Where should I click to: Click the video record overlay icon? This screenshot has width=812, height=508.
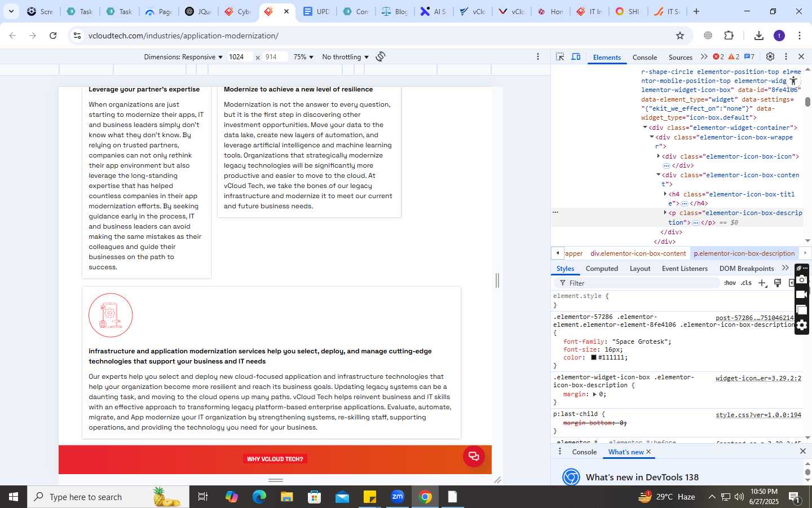click(802, 295)
